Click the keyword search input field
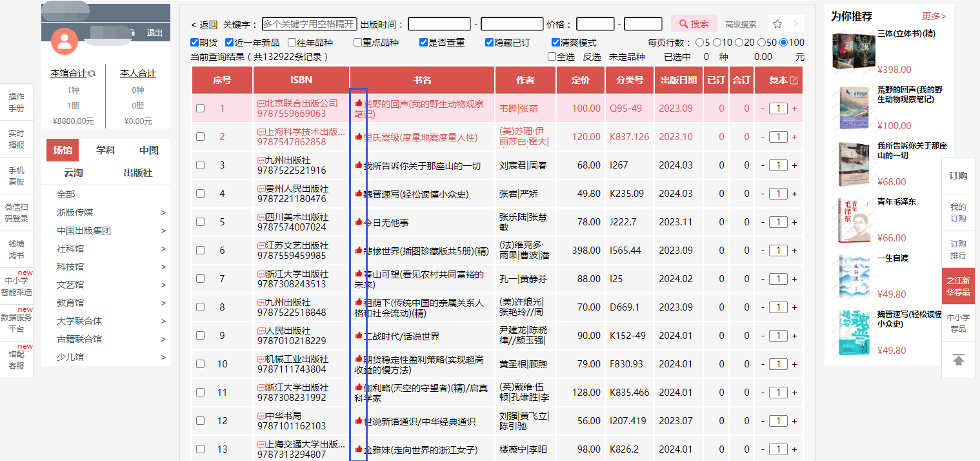The width and height of the screenshot is (980, 461). click(x=309, y=24)
